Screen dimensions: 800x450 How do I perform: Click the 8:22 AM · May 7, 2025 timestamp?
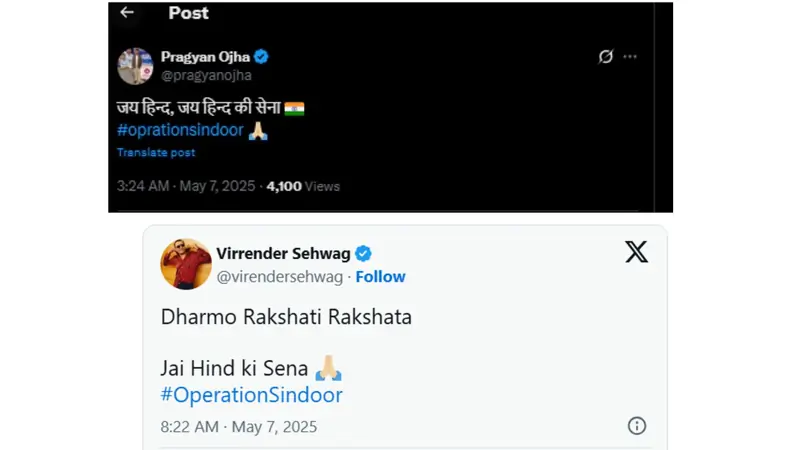(238, 426)
